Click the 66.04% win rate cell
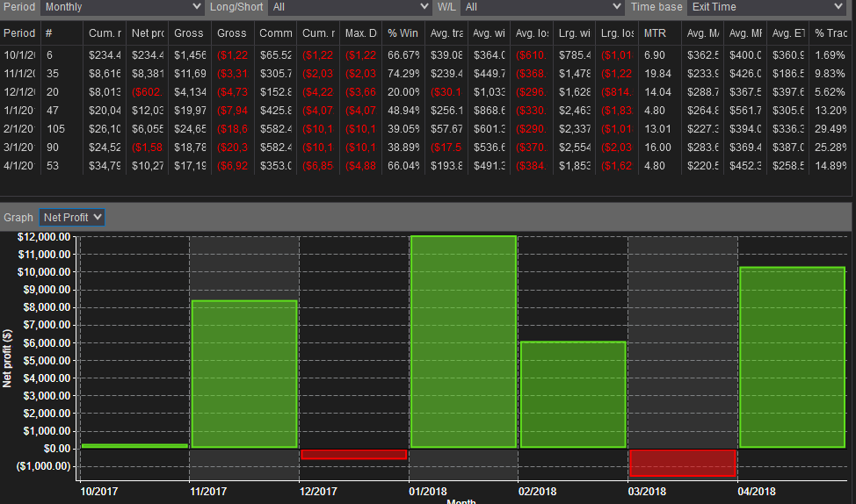The image size is (856, 504). pyautogui.click(x=403, y=166)
